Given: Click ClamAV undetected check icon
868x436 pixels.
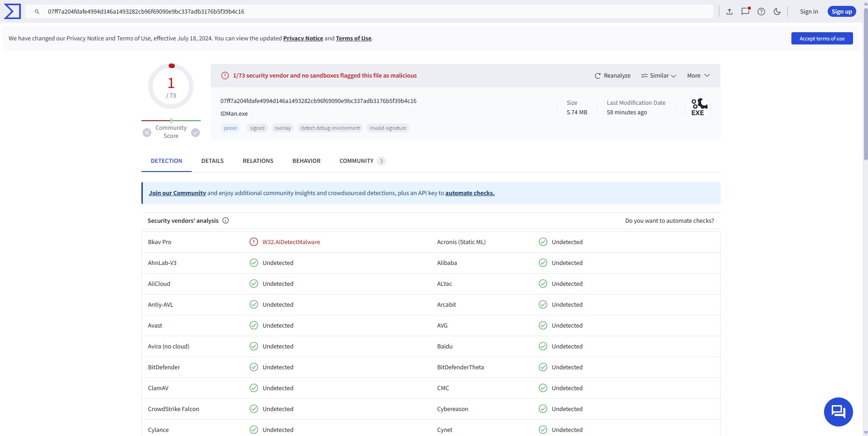Looking at the screenshot, I should tap(254, 388).
